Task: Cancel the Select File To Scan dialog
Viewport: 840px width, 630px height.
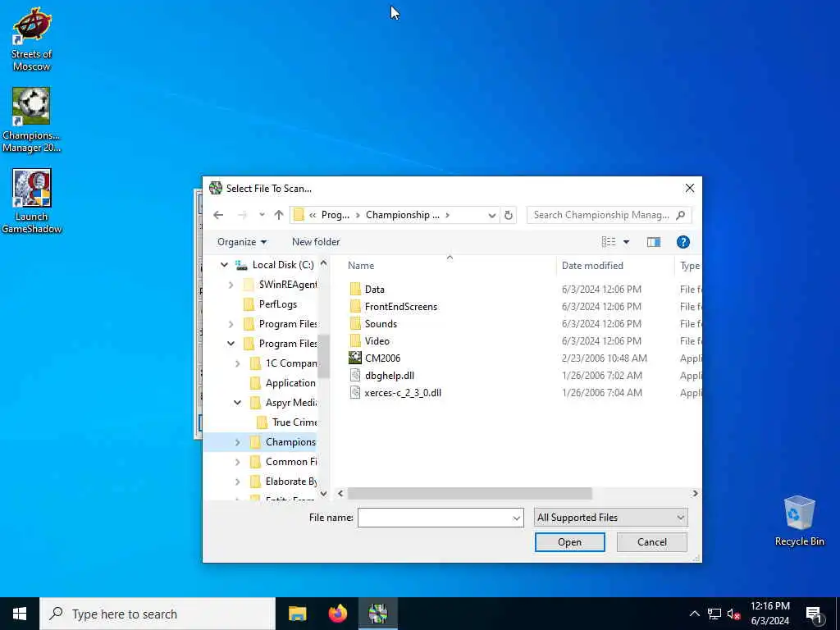Action: 651,542
